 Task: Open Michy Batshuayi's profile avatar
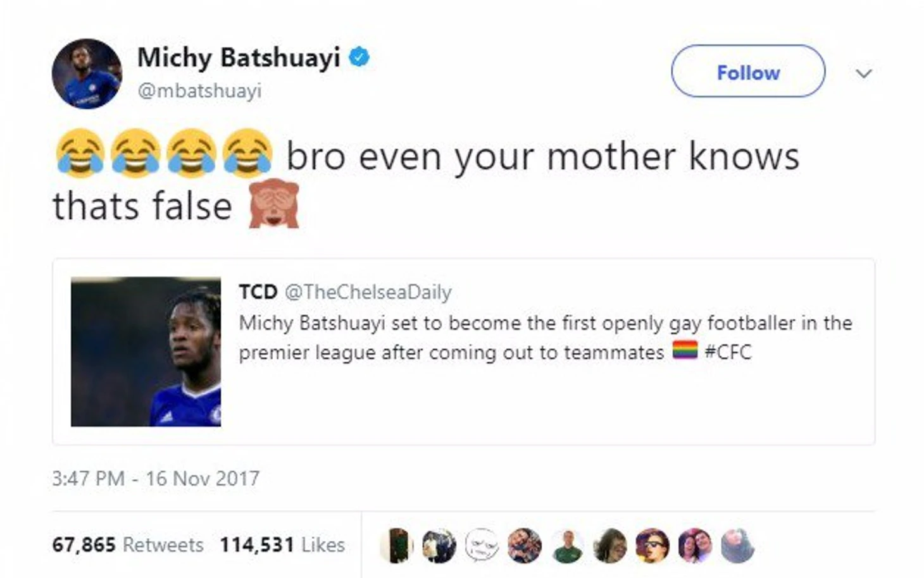(87, 73)
